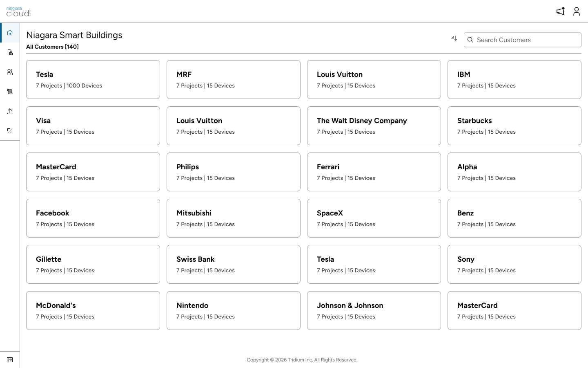Open the Johnson & Johnson card

[374, 310]
